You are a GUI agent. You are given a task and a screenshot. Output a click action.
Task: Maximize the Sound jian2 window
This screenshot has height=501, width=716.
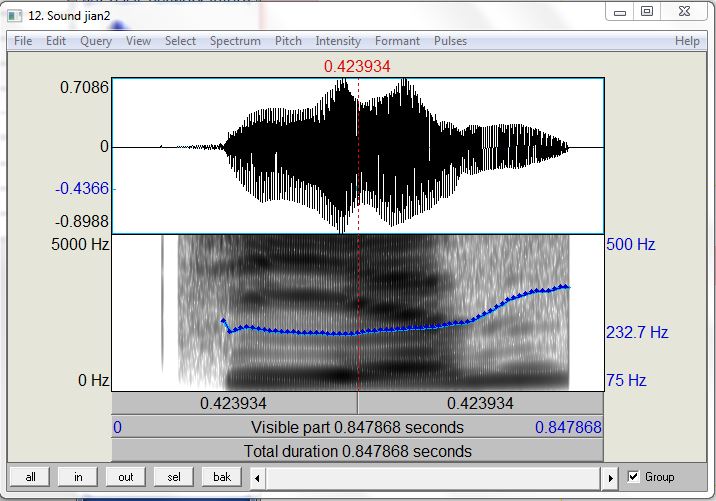[647, 12]
